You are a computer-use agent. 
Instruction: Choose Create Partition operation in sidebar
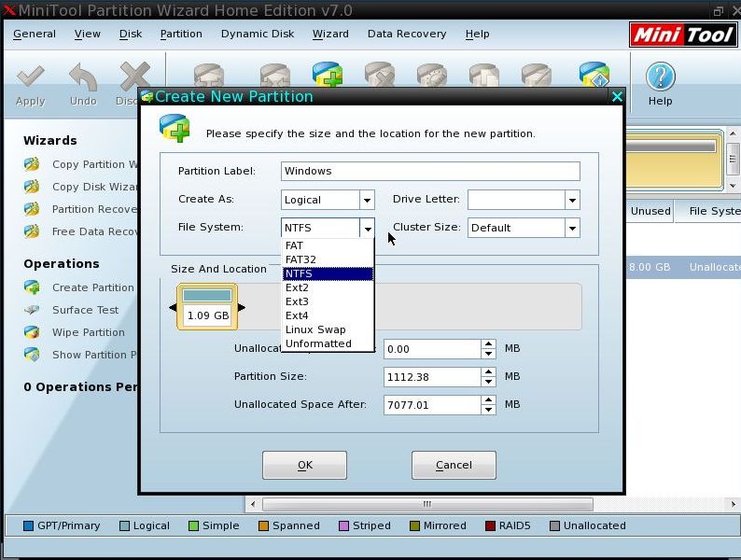pos(80,287)
